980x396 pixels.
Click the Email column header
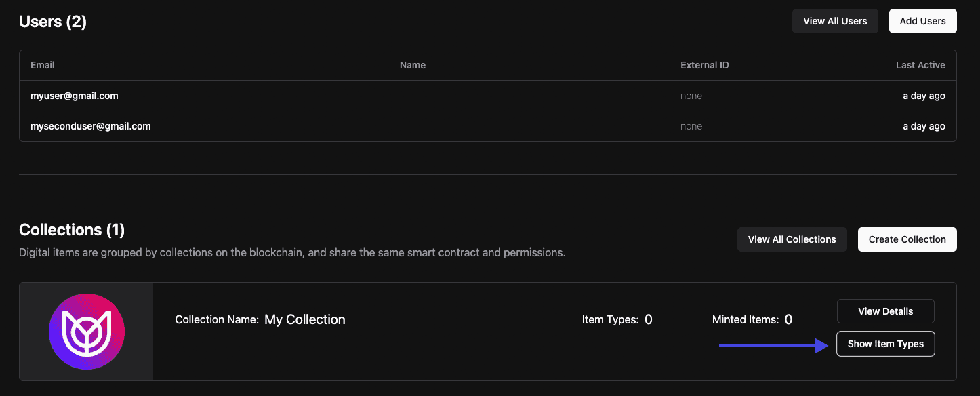point(43,65)
